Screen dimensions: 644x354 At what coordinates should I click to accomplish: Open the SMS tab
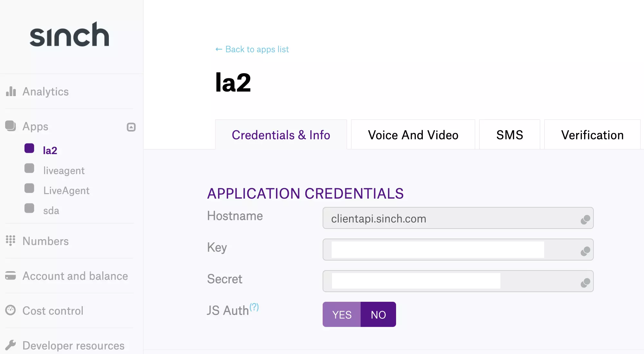[x=509, y=135]
